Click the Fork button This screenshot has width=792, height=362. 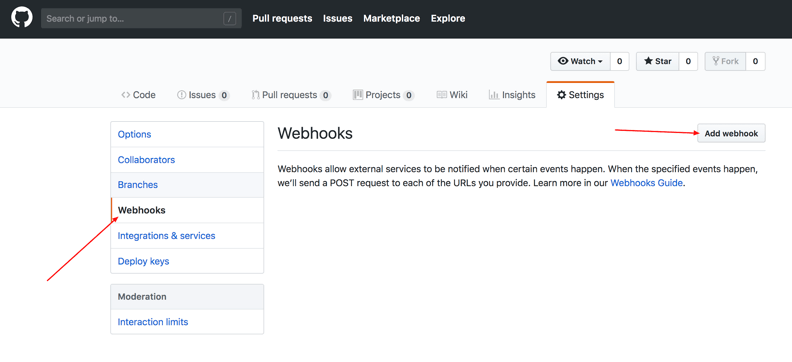725,62
